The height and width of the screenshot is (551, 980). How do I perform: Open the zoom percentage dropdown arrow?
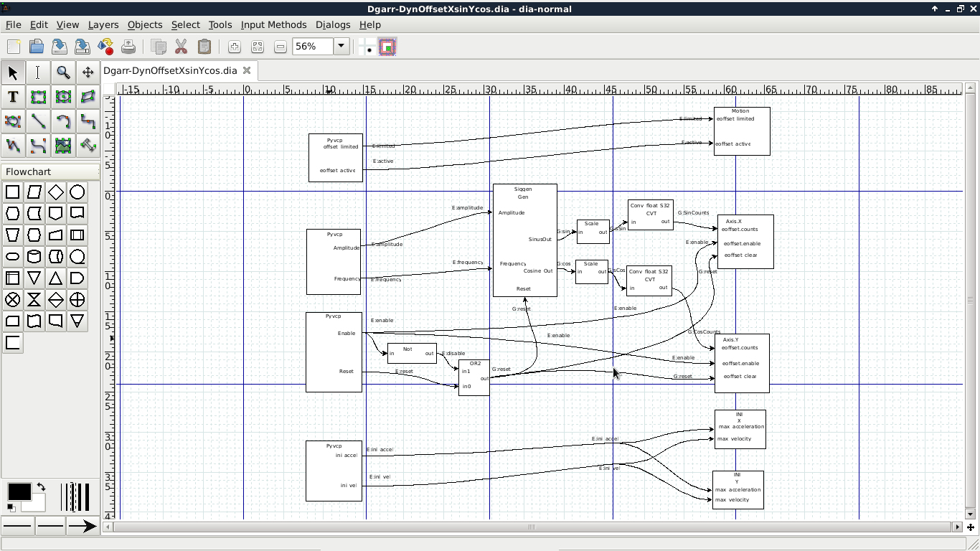[x=341, y=46]
